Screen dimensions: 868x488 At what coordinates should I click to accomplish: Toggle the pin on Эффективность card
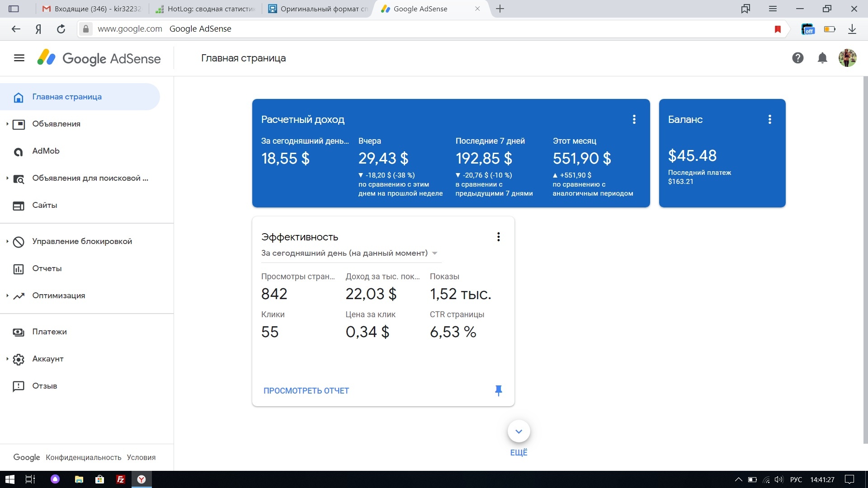[498, 390]
